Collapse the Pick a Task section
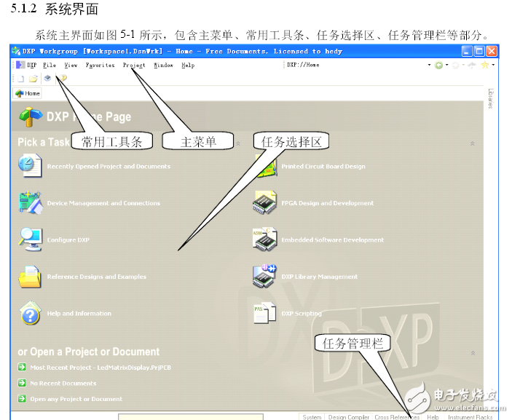Image resolution: width=512 pixels, height=420 pixels. click(x=473, y=143)
